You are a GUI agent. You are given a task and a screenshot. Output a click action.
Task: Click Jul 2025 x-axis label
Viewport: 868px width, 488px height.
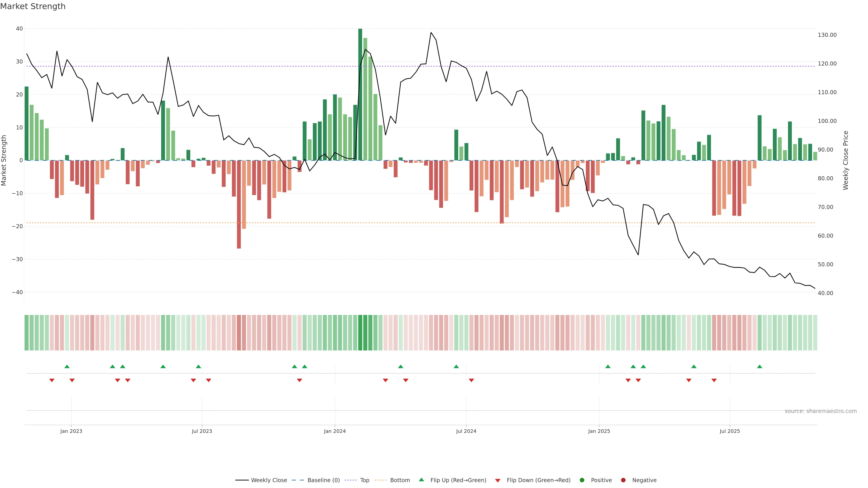tap(729, 431)
